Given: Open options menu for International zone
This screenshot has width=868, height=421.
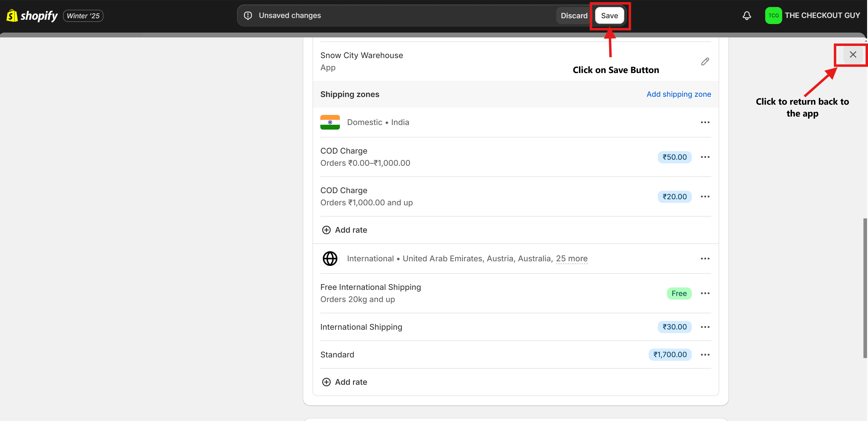Looking at the screenshot, I should (x=705, y=259).
